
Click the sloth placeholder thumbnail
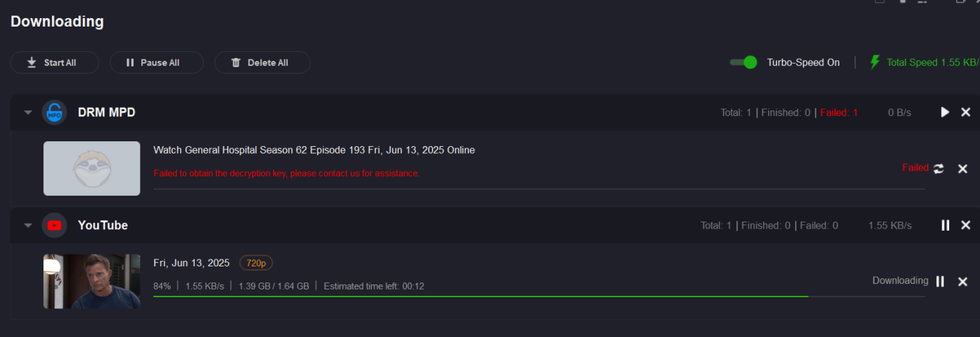tap(92, 168)
